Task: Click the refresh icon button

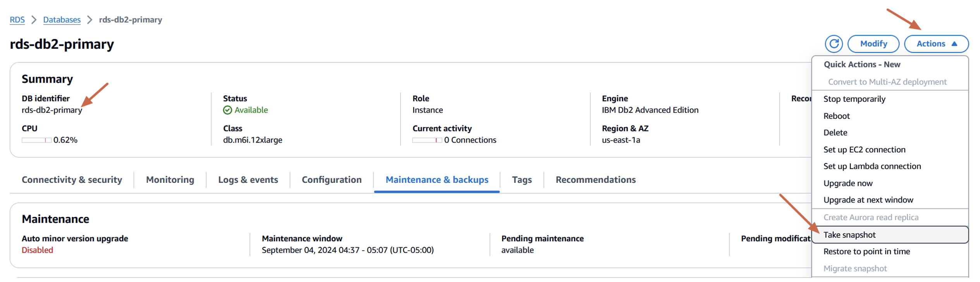Action: [x=833, y=44]
